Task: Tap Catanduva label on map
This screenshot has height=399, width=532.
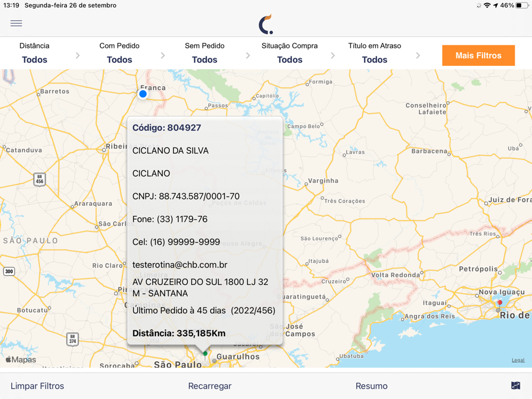Action: tap(24, 150)
